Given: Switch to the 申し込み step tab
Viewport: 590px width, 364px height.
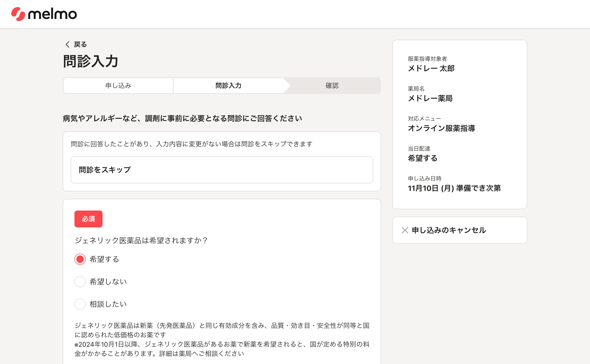Looking at the screenshot, I should tap(118, 86).
